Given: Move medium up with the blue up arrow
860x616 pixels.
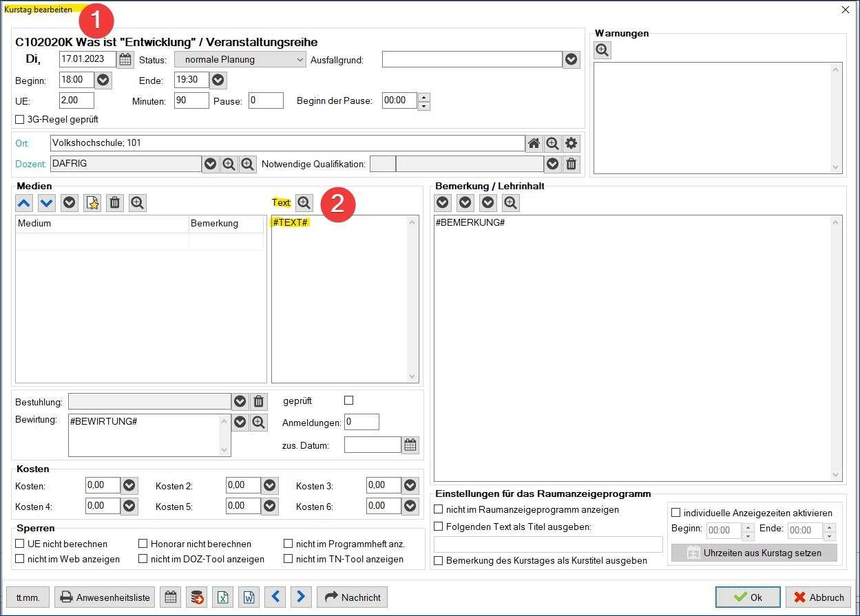Looking at the screenshot, I should click(24, 203).
